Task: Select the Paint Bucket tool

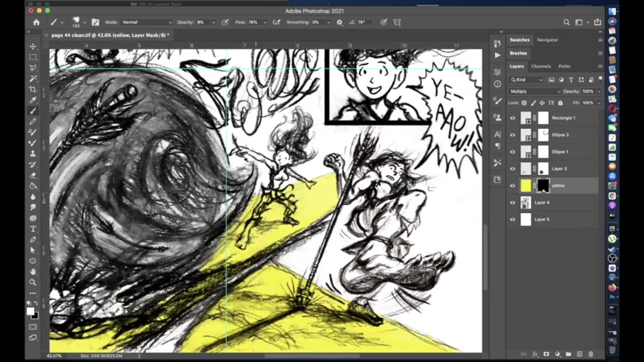Action: coord(33,186)
